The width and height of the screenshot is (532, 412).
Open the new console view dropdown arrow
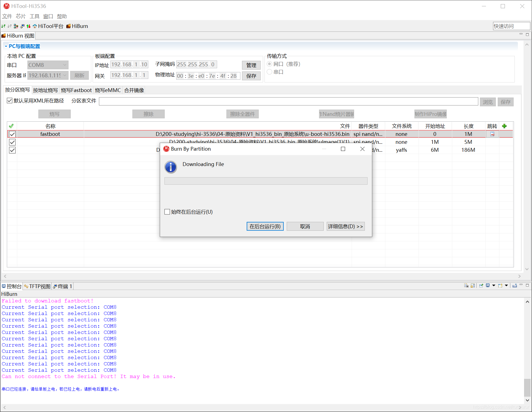click(507, 286)
